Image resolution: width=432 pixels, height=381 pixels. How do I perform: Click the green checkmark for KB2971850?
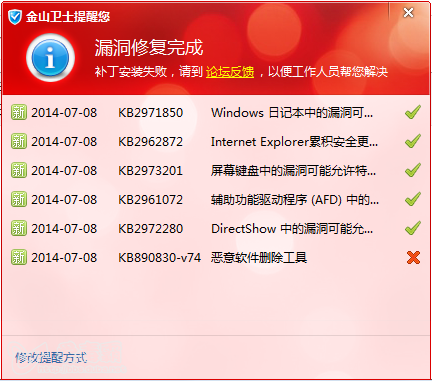[x=413, y=112]
